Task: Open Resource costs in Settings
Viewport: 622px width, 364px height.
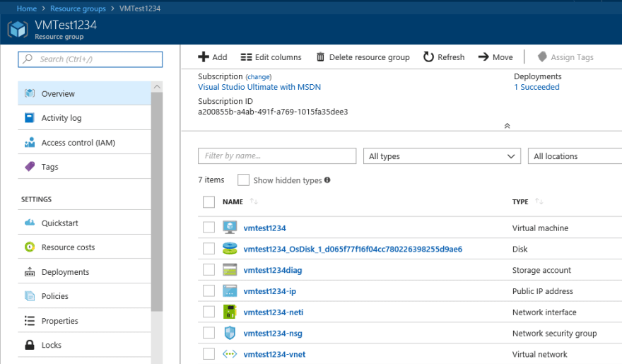Action: tap(85, 247)
